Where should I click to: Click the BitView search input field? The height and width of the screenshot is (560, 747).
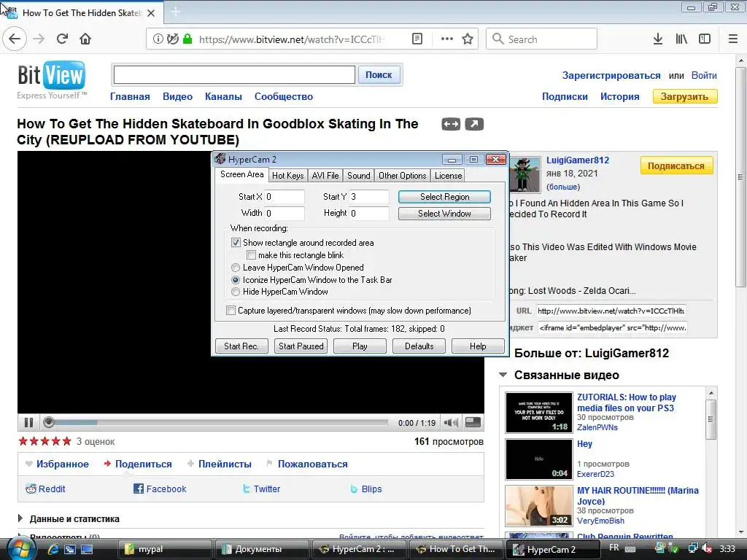point(234,75)
